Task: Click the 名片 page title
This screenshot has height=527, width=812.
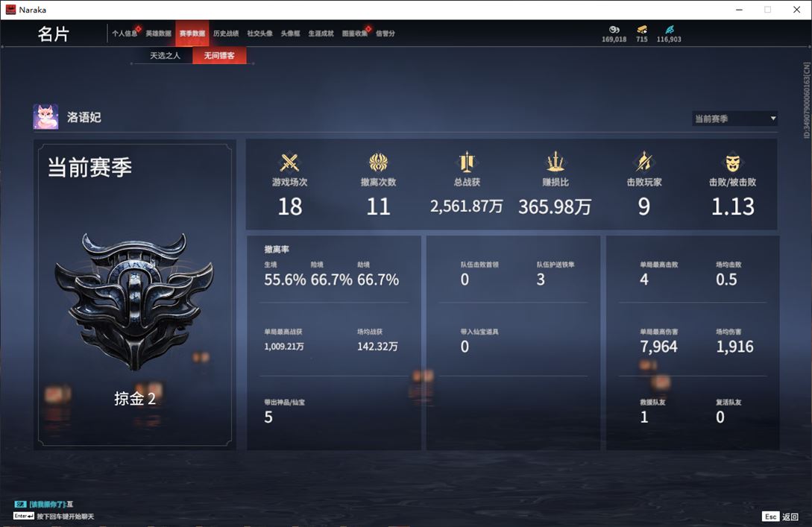Action: click(54, 34)
